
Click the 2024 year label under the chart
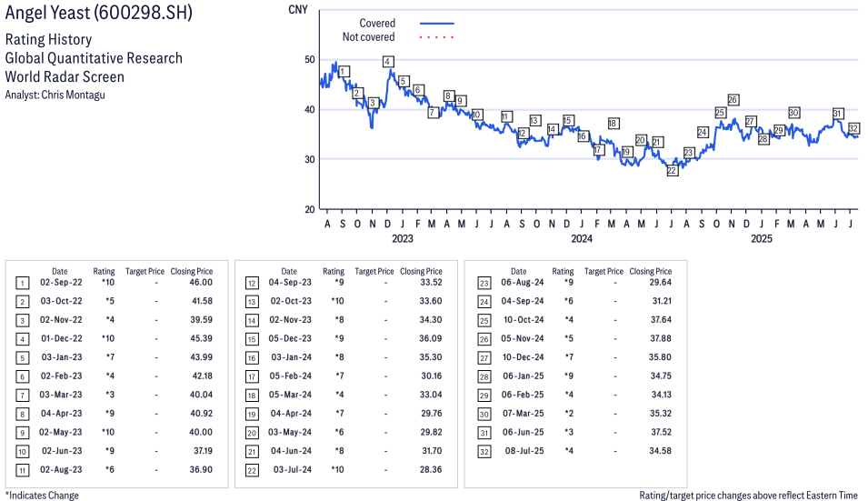582,238
